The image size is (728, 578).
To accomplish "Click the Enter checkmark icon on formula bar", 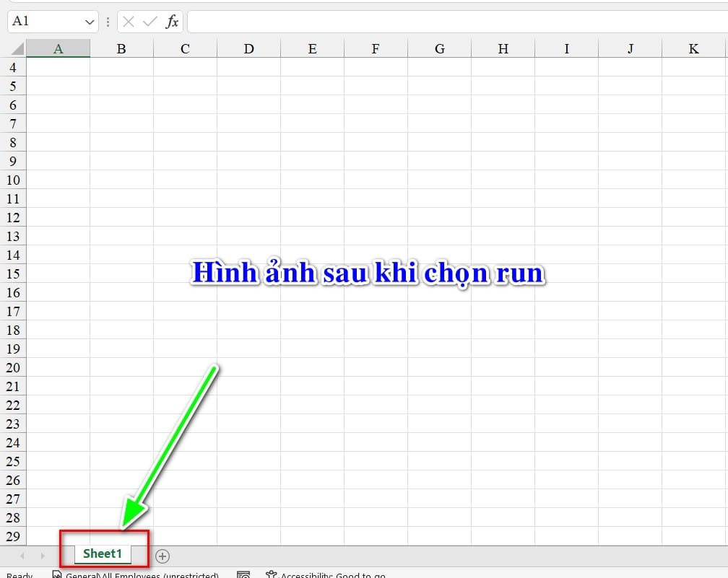I will click(x=148, y=22).
